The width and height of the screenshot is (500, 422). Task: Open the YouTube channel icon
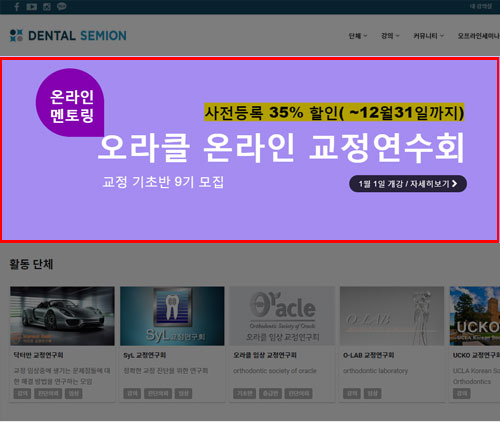pyautogui.click(x=31, y=7)
